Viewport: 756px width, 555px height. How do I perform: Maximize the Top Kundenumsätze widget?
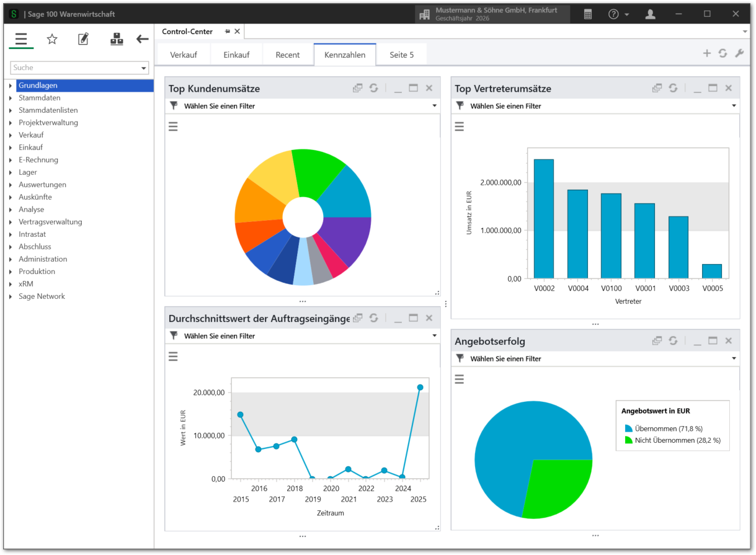pos(414,88)
